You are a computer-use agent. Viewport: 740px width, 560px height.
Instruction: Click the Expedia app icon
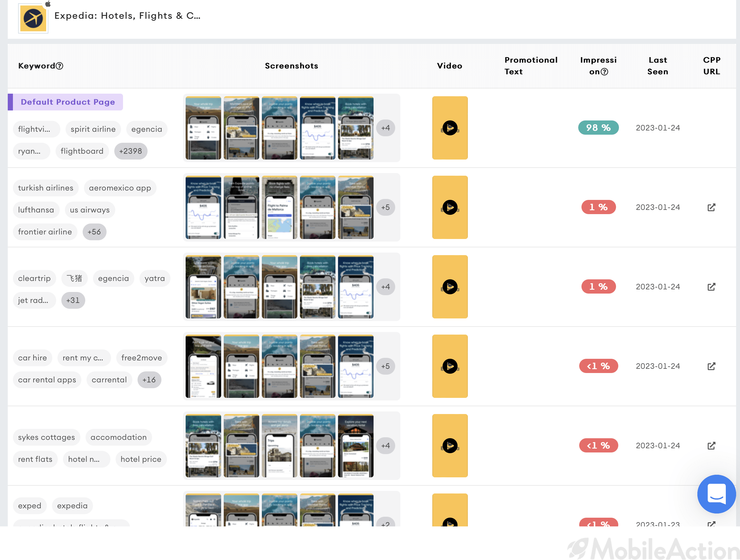[x=33, y=18]
